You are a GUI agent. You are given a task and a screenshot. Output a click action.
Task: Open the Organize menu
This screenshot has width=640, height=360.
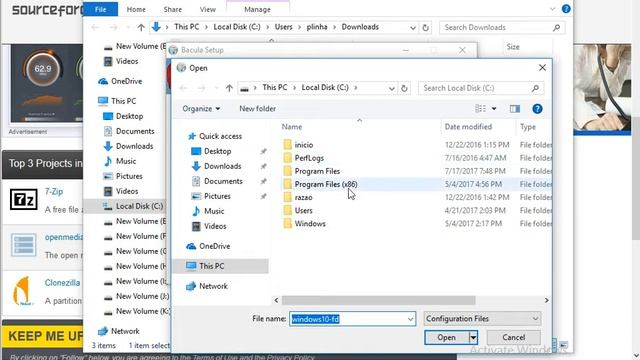201,109
